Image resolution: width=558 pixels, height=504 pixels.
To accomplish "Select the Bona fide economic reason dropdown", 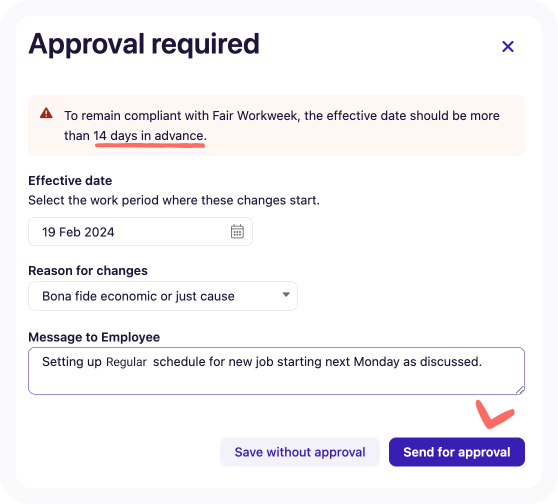I will tap(163, 296).
